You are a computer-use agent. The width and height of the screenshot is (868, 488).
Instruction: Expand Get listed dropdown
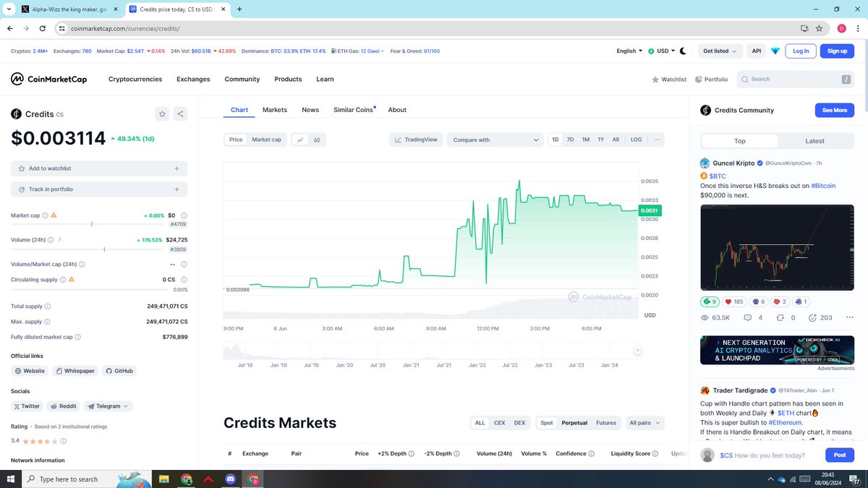click(720, 51)
